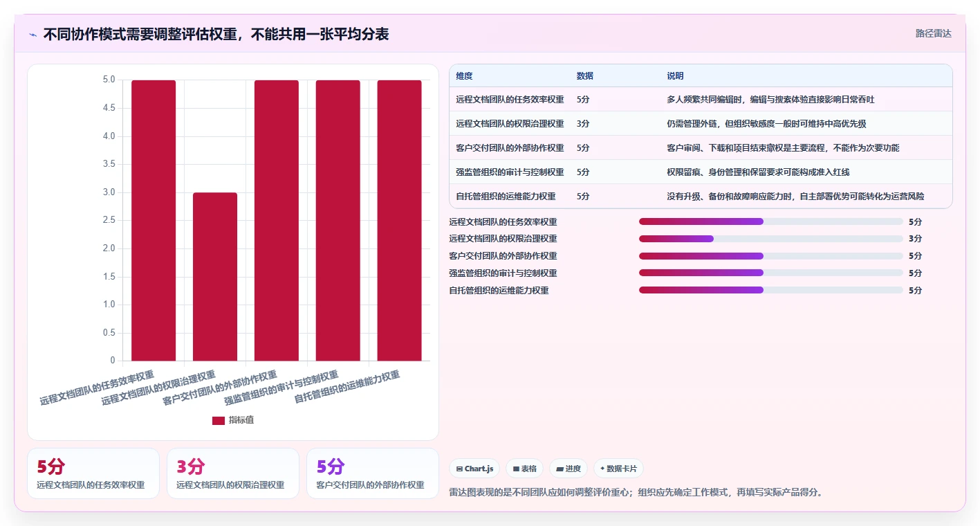The width and height of the screenshot is (980, 526).
Task: Click the progress list label 自托管组织的运维能力权重
Action: point(499,291)
